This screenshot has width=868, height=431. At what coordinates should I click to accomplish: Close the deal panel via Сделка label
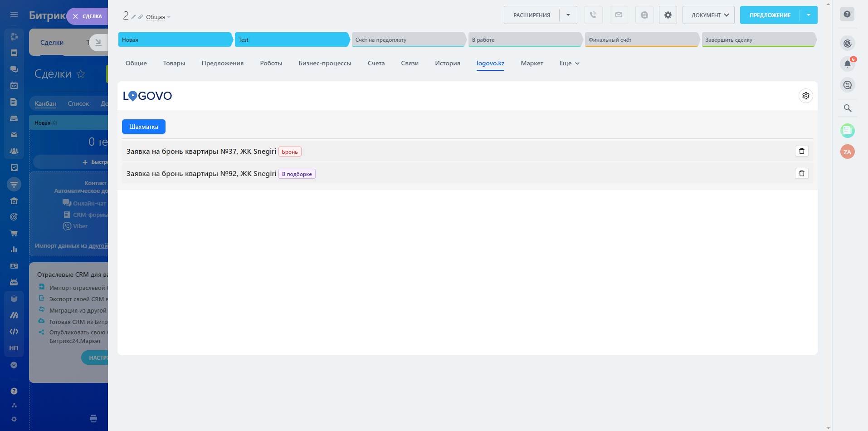point(87,16)
